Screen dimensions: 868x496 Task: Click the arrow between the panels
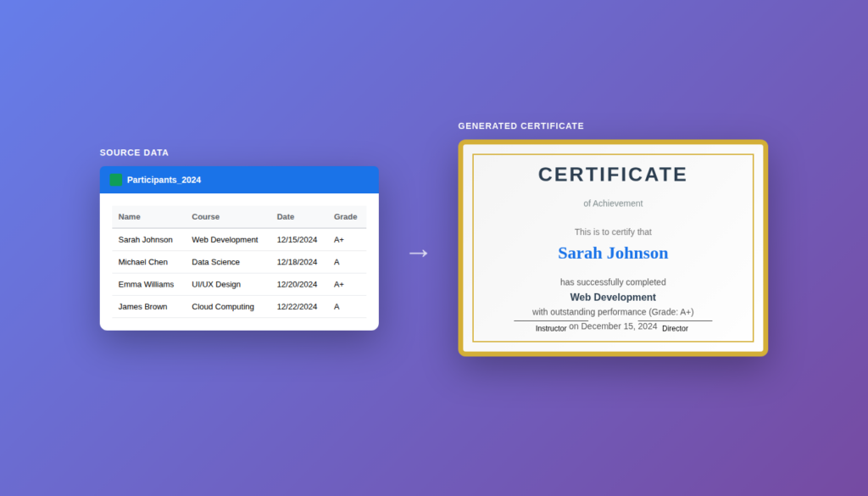(x=418, y=253)
